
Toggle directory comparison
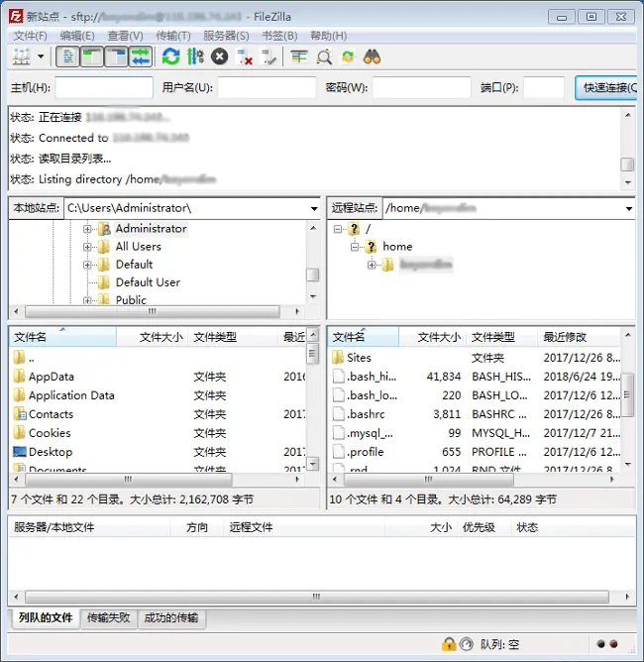pyautogui.click(x=324, y=56)
